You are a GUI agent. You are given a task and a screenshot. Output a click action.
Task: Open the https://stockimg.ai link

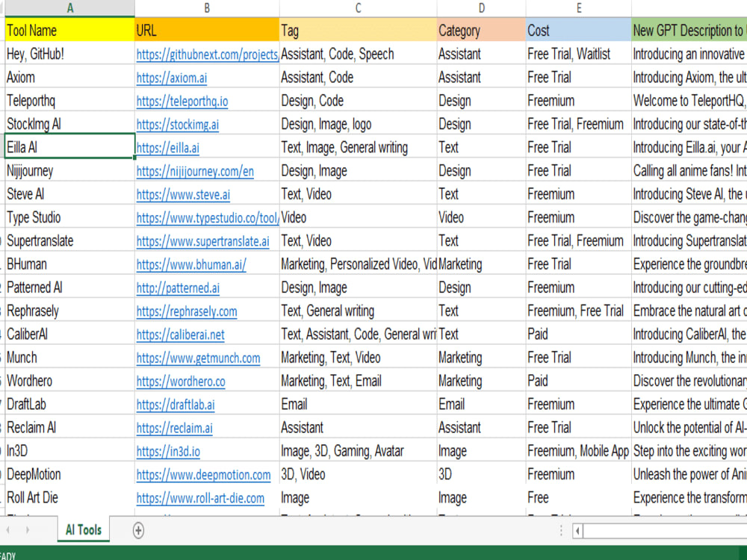177,124
